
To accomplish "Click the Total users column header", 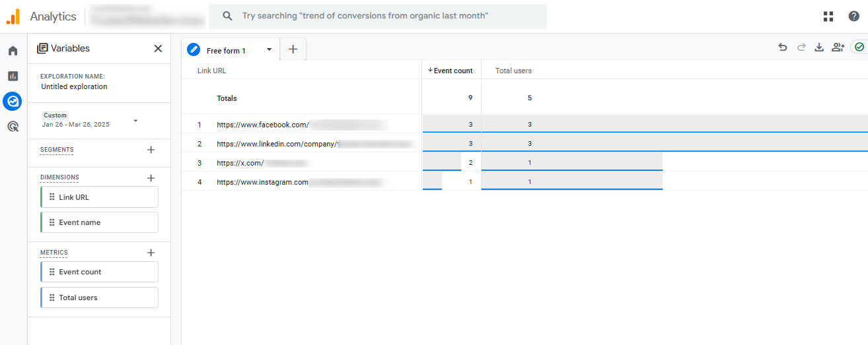I will click(x=513, y=71).
